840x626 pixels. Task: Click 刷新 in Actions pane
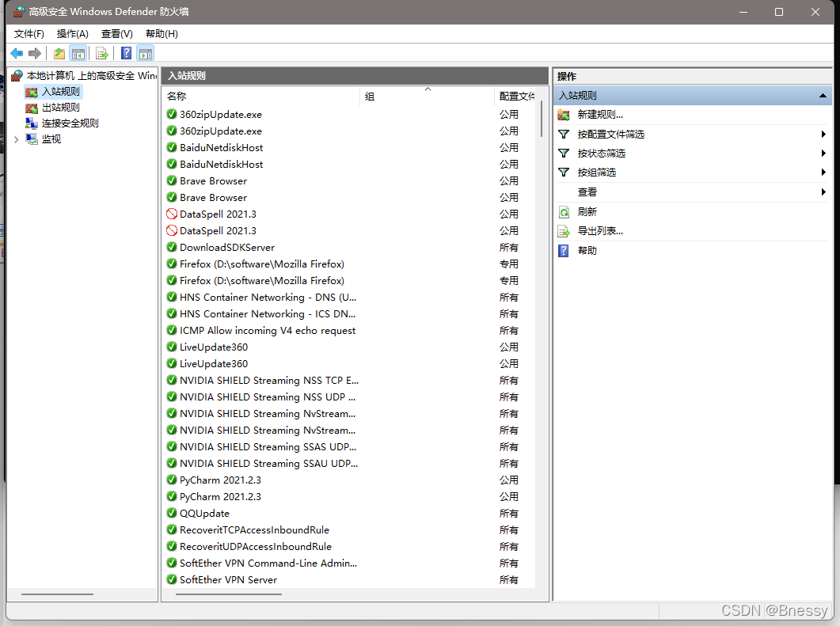pos(587,212)
